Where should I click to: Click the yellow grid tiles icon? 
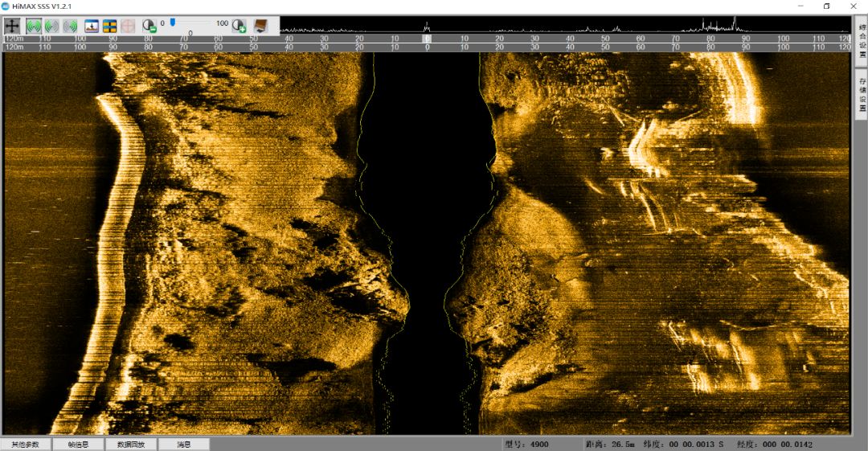pyautogui.click(x=109, y=26)
